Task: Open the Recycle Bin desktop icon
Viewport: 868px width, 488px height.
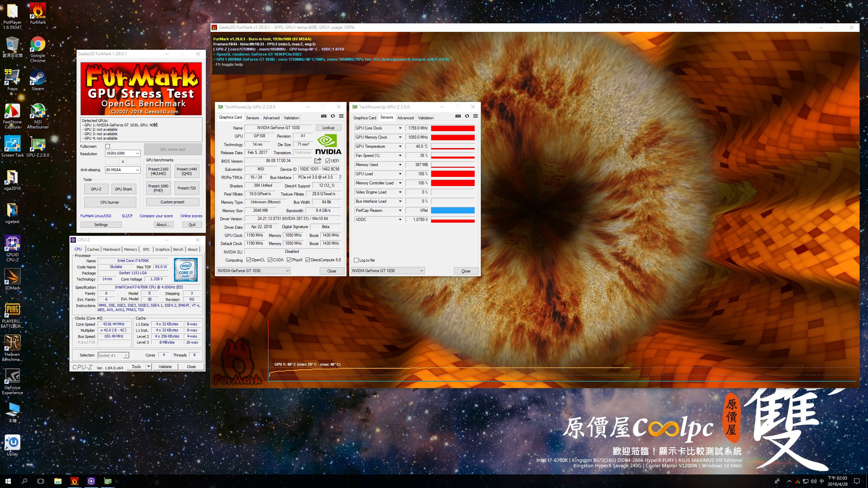Action: pyautogui.click(x=13, y=47)
